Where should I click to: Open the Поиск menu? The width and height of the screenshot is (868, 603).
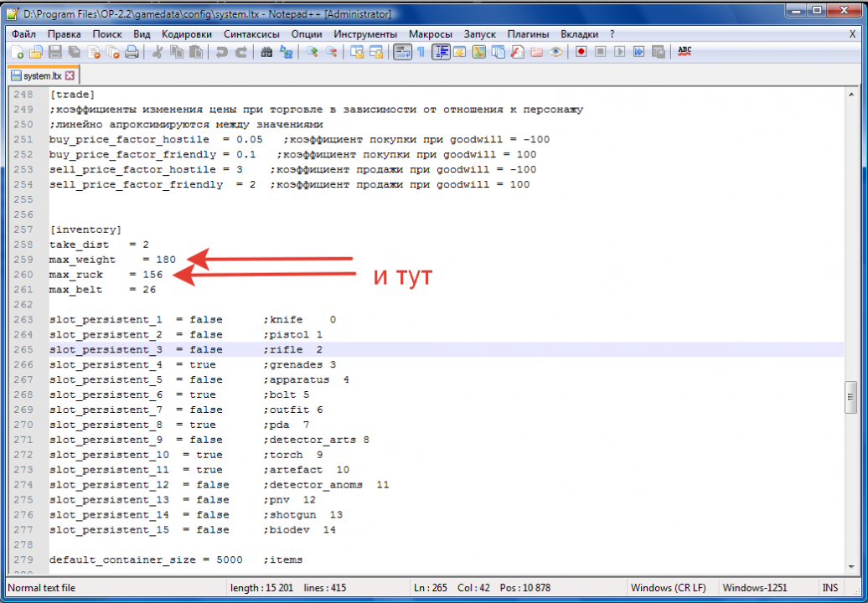tap(107, 34)
